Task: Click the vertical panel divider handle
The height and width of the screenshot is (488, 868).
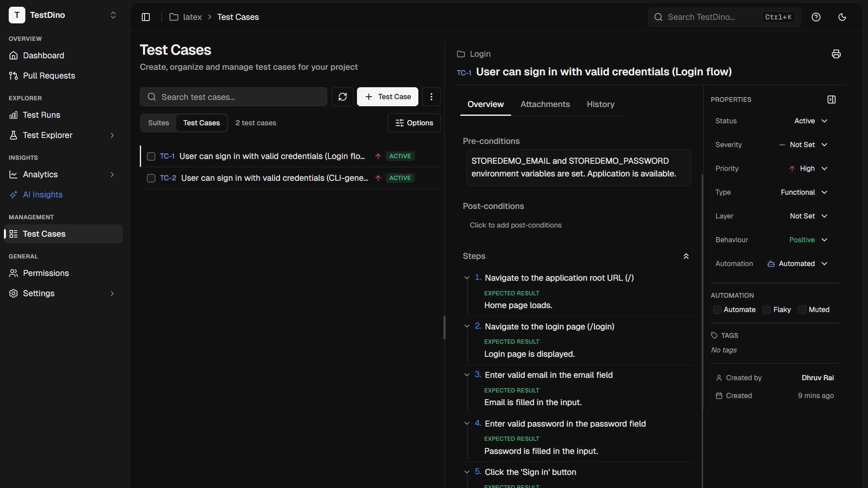Action: click(x=444, y=327)
